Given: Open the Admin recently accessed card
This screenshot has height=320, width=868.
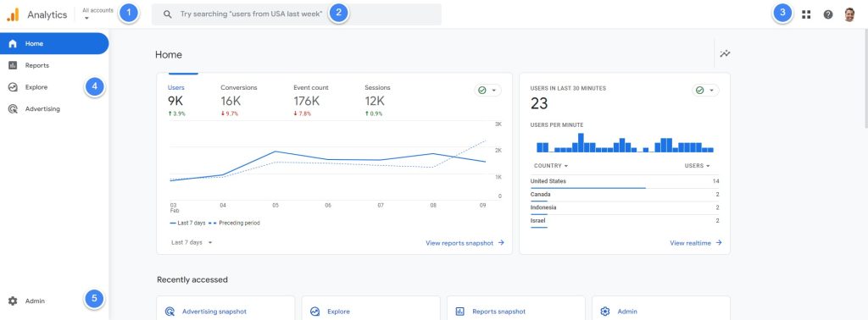Looking at the screenshot, I should [661, 308].
